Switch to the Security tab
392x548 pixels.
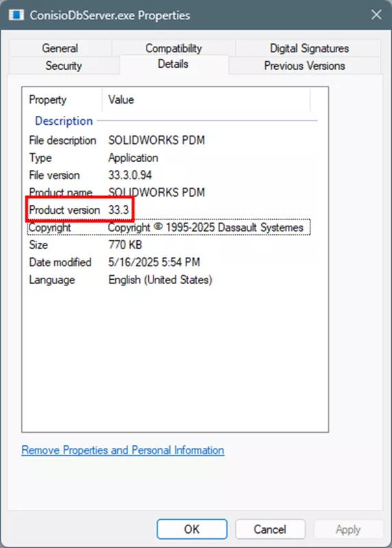[64, 65]
